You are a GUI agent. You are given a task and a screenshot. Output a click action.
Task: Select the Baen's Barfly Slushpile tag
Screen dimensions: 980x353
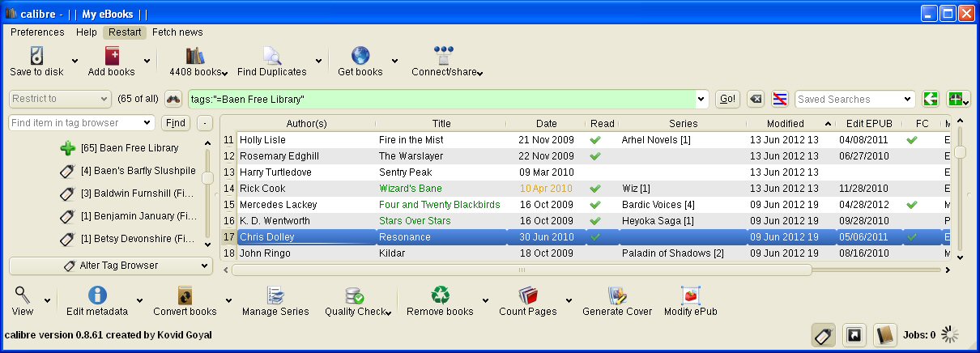click(x=138, y=171)
